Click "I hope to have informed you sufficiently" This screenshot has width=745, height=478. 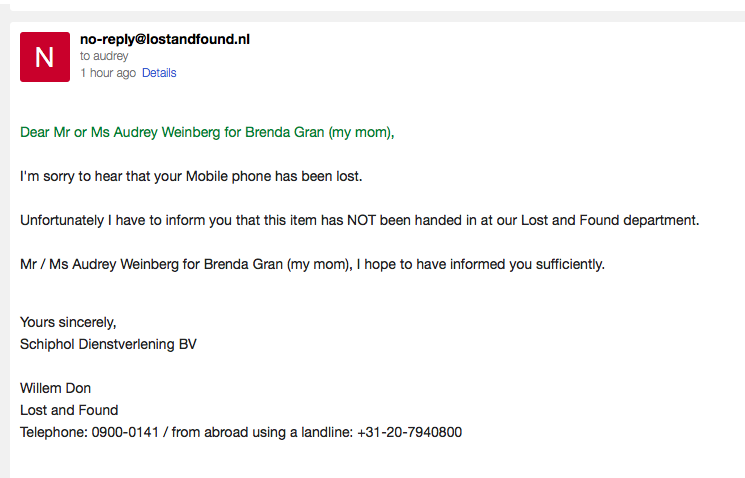pos(480,264)
